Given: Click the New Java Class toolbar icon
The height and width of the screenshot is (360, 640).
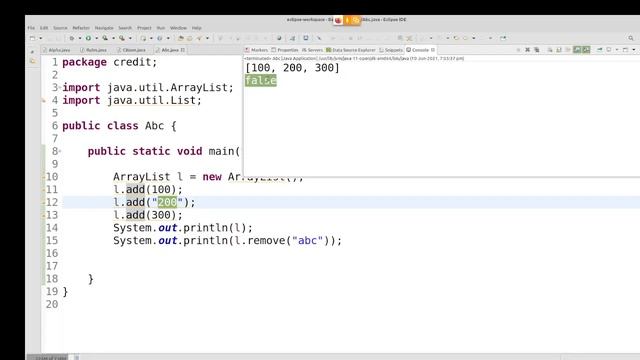Looking at the screenshot, I should coord(160,38).
